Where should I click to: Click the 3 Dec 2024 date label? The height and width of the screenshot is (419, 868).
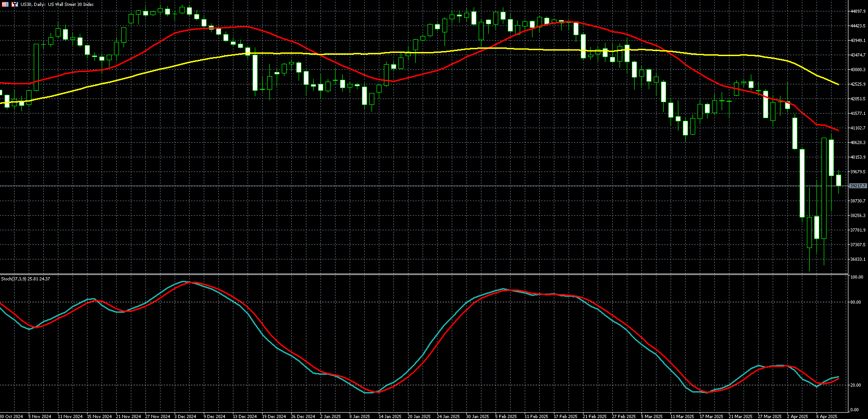click(x=185, y=416)
